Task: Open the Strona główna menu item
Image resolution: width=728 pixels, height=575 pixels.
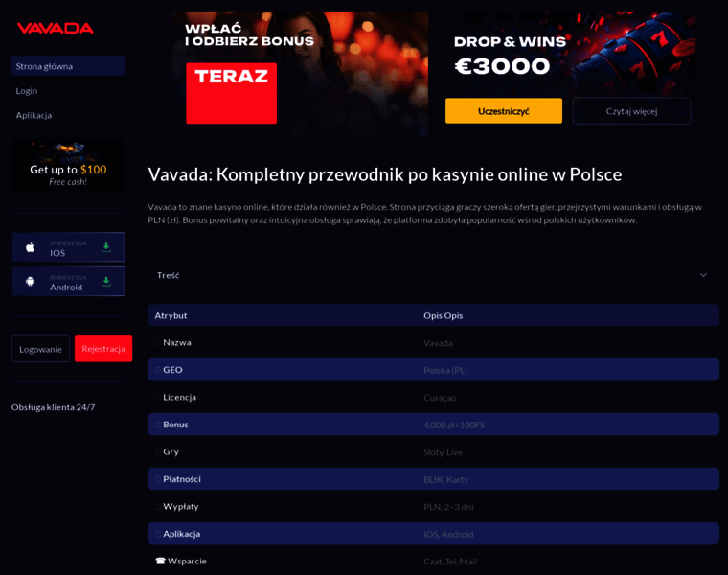Action: [x=68, y=66]
